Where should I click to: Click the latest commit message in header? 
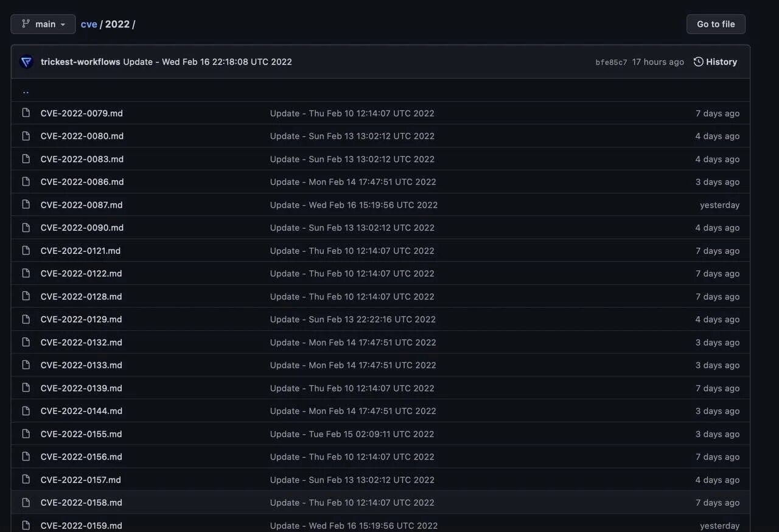pos(208,62)
